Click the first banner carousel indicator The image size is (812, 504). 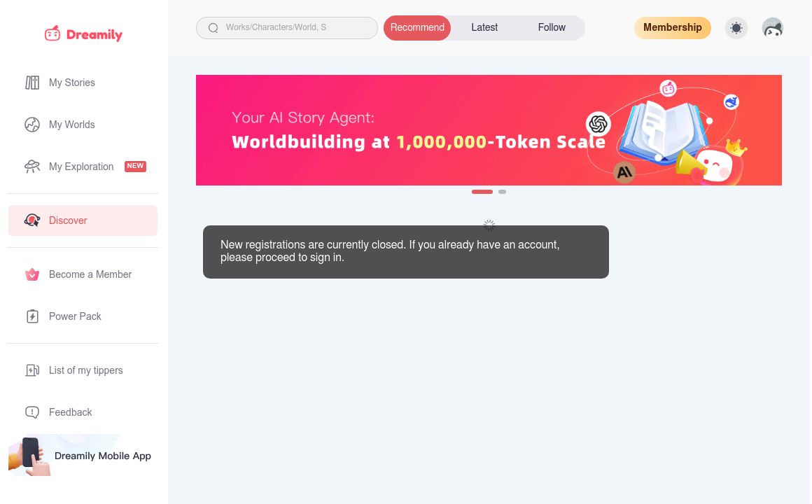click(482, 192)
